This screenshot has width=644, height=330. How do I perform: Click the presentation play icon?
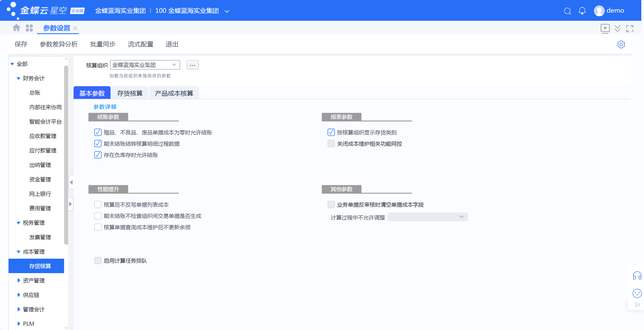605,28
